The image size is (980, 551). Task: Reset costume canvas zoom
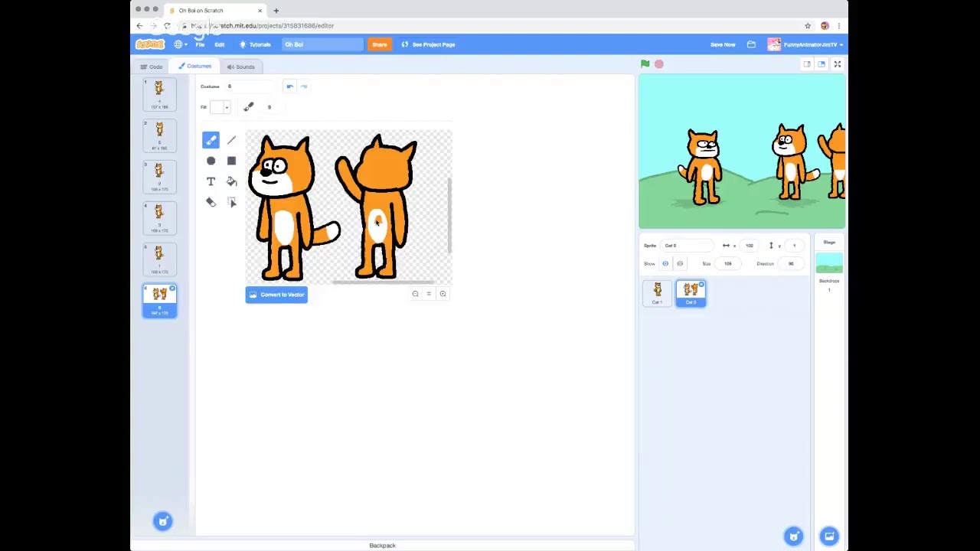[429, 294]
